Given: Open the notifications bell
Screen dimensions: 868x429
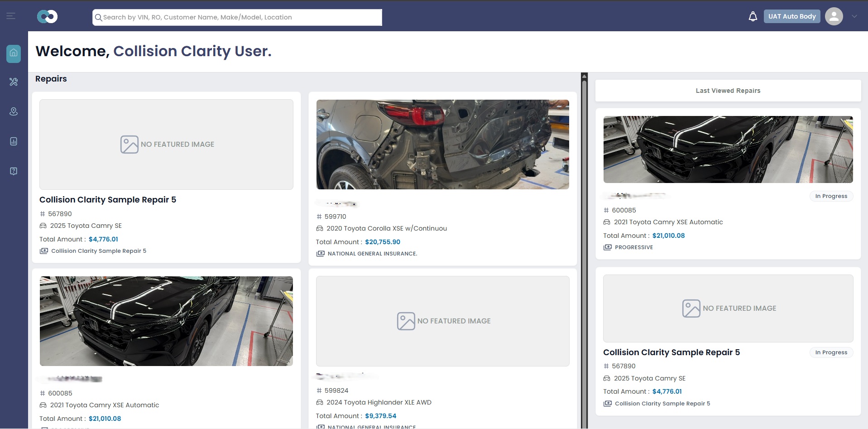Looking at the screenshot, I should [x=753, y=17].
